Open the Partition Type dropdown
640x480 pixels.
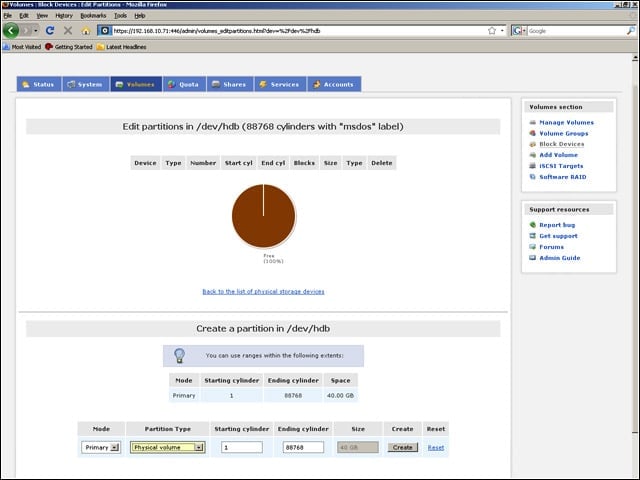[167, 447]
